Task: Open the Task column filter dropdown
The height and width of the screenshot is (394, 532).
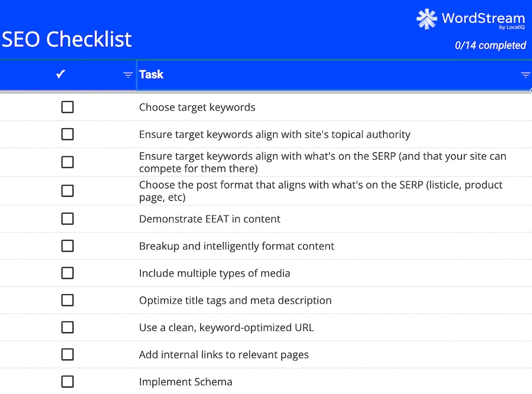Action: coord(525,75)
